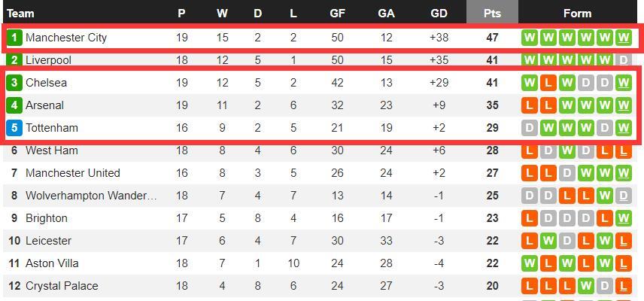644x301 pixels.
Task: Click Arsenal's green position 4 badge
Action: tap(14, 105)
